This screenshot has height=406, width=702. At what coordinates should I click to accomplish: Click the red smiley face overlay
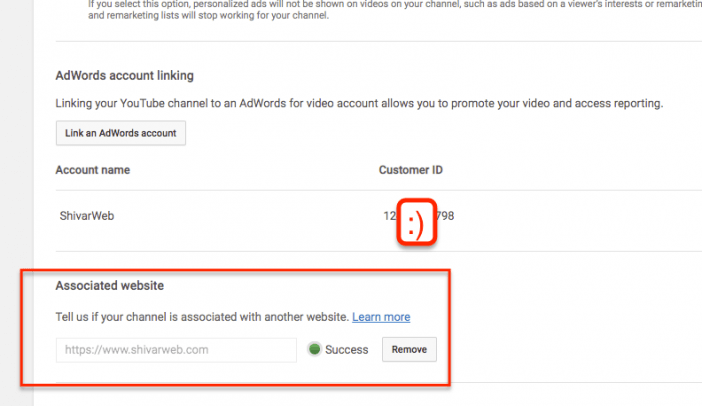coord(416,222)
